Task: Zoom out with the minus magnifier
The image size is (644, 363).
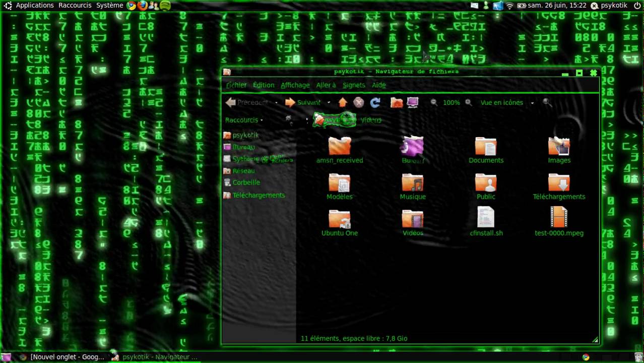Action: tap(434, 102)
